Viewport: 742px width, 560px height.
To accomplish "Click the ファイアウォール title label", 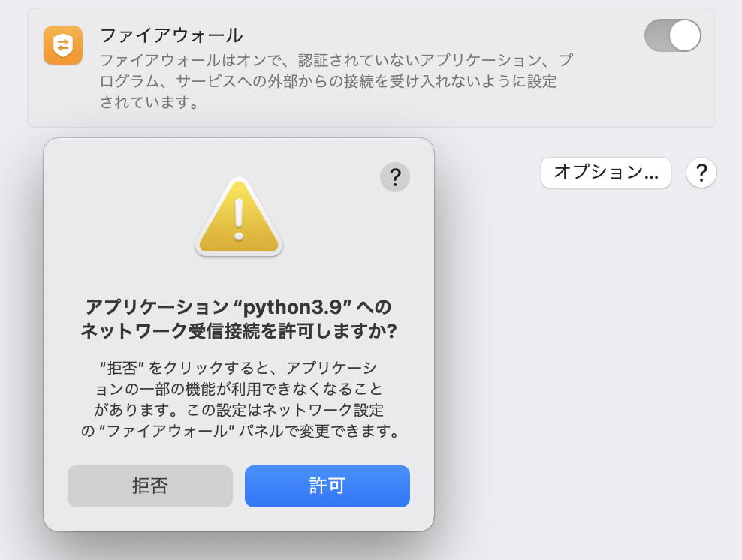I will 171,35.
